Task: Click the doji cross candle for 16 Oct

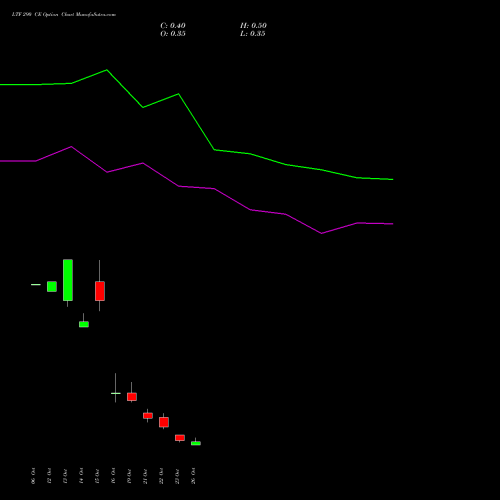Action: coord(116,393)
